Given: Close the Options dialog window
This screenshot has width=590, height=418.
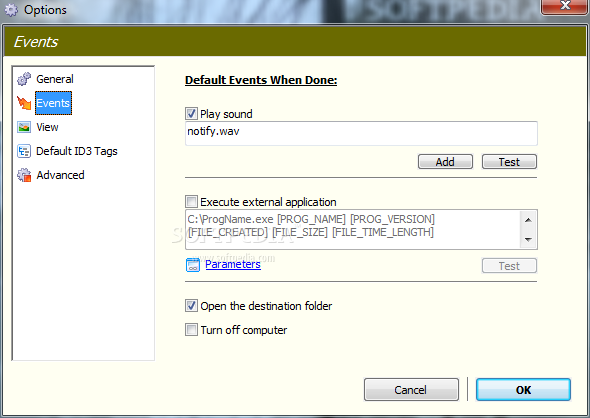Looking at the screenshot, I should click(x=564, y=6).
